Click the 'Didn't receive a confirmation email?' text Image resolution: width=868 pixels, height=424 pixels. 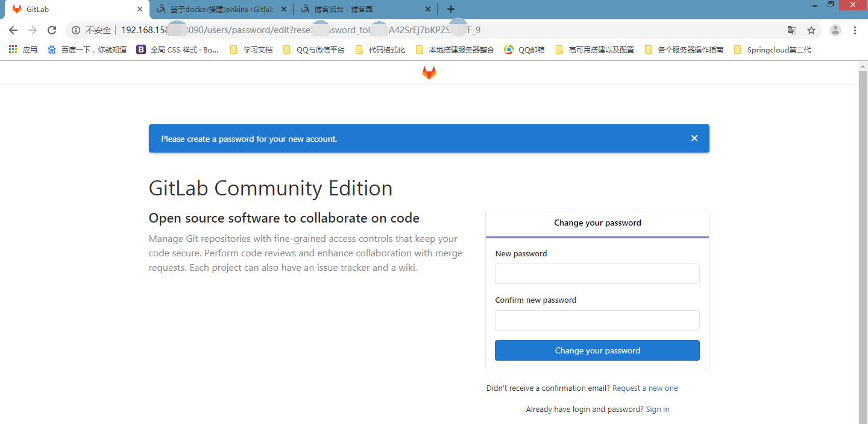pos(548,388)
